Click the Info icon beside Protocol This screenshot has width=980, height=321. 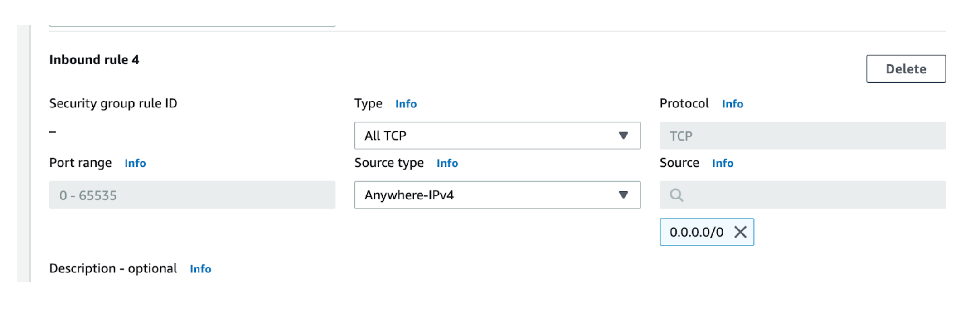(733, 104)
